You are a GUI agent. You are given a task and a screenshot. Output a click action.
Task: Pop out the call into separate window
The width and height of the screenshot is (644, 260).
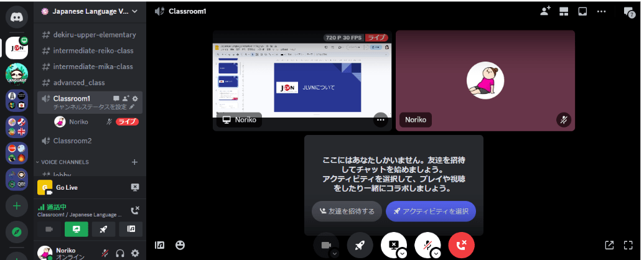[609, 245]
